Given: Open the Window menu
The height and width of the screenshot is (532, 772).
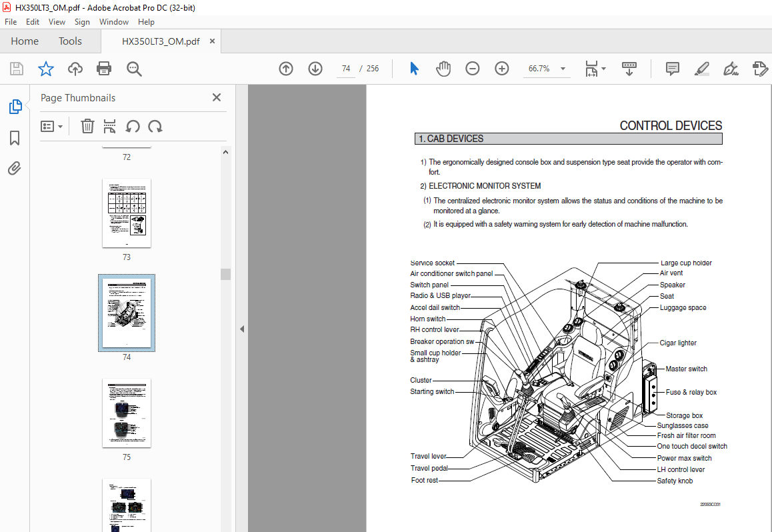Looking at the screenshot, I should [114, 21].
